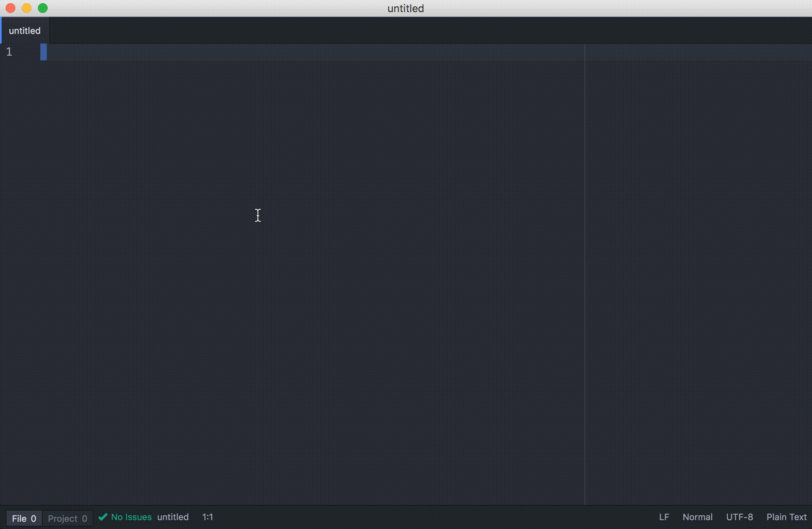This screenshot has height=529, width=812.
Task: Click the Normal mode indicator in status bar
Action: 697,517
